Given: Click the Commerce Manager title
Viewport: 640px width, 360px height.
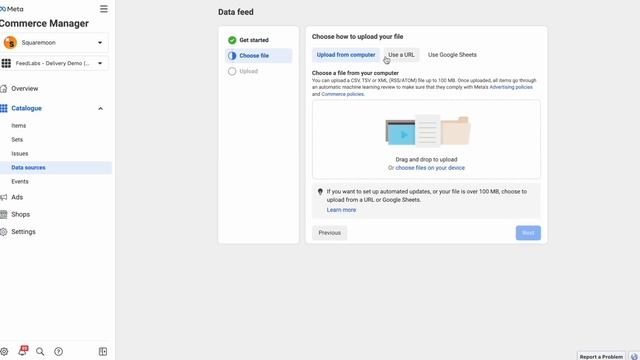Looking at the screenshot, I should coord(44,24).
